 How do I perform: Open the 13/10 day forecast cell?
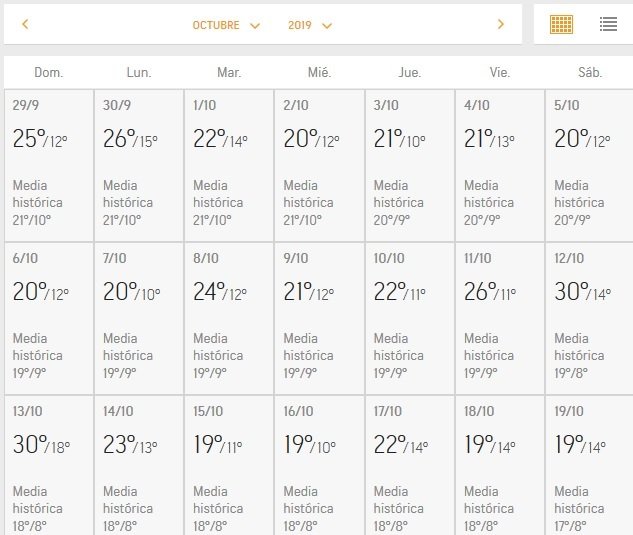49,466
